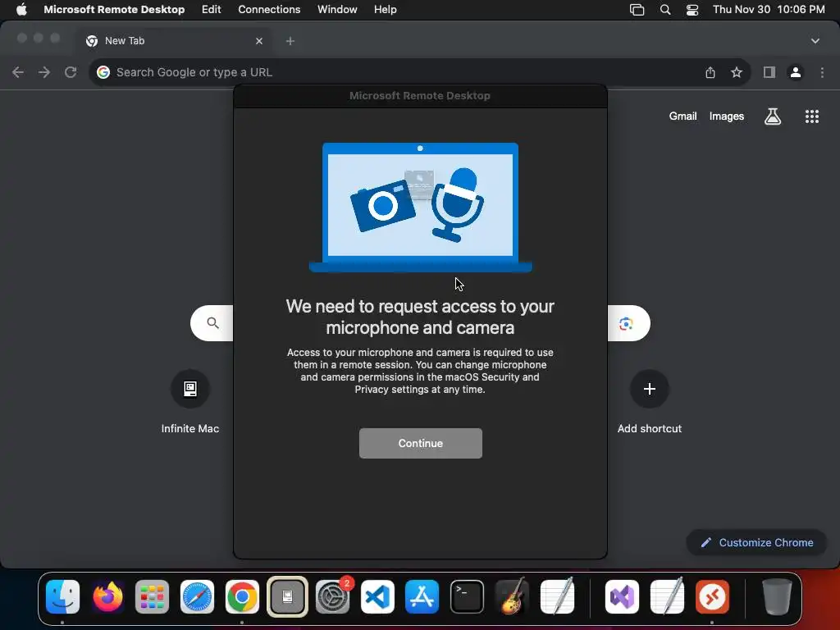Search by image with Google Lens
Viewport: 840px width, 630px height.
click(x=626, y=323)
